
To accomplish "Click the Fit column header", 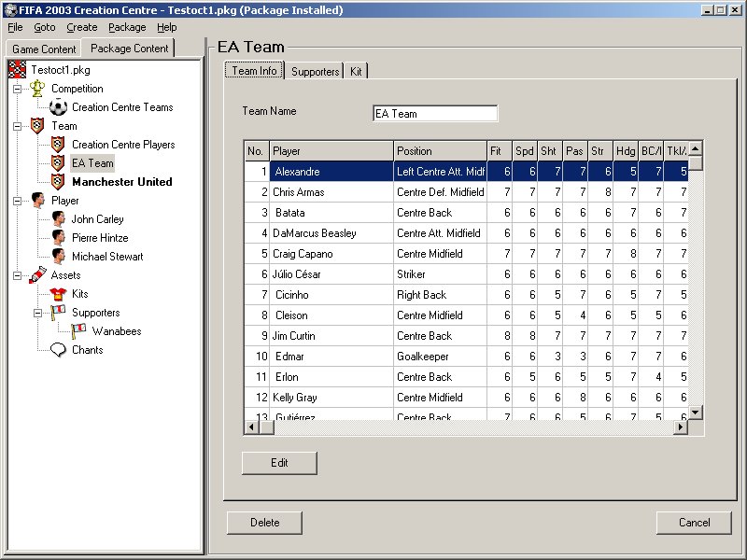I will 500,151.
